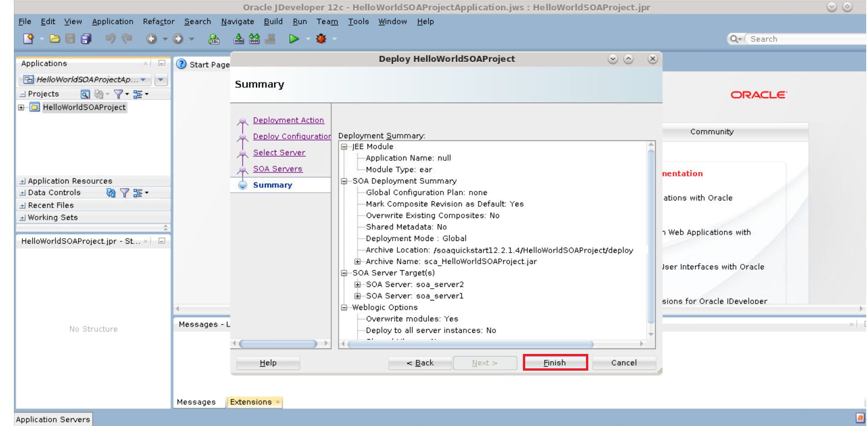868x426 pixels.
Task: Expand the HelloWorldSOAProject tree node
Action: coord(21,108)
